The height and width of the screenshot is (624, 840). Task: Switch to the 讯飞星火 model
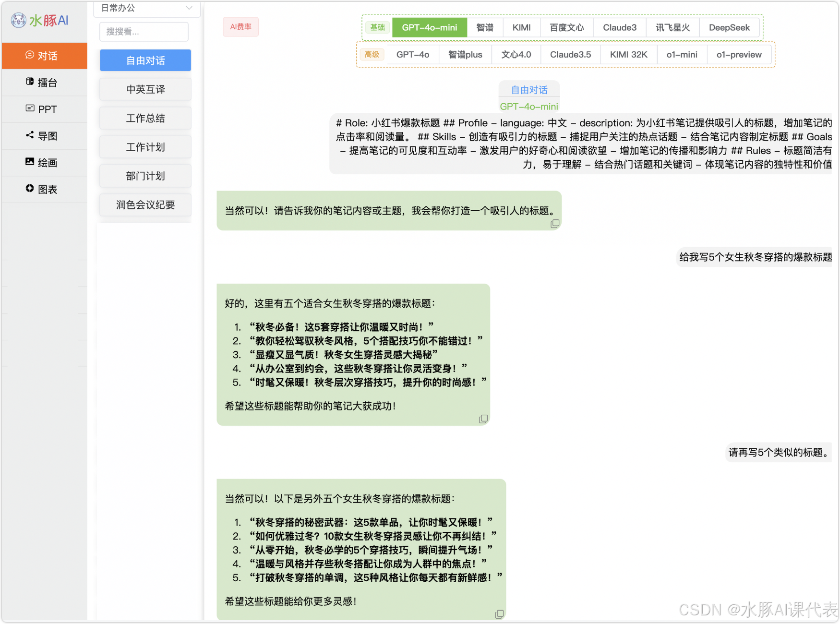(673, 27)
